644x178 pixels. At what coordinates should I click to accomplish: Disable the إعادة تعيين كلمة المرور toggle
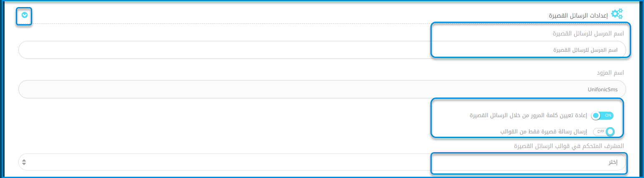pyautogui.click(x=603, y=115)
